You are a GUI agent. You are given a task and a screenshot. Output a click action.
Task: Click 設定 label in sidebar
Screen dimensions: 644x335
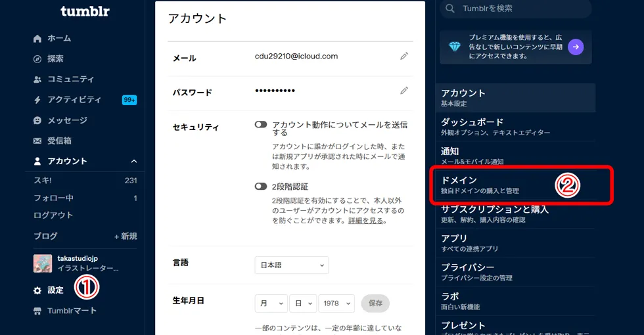coord(55,290)
